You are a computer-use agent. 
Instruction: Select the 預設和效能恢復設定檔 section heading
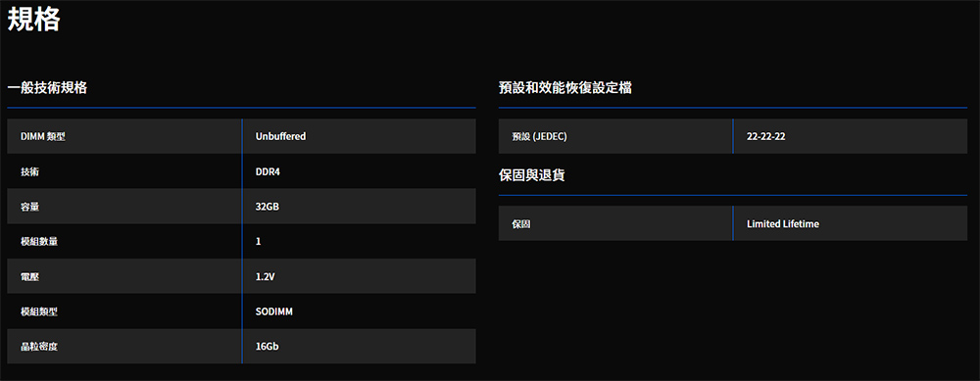point(565,88)
